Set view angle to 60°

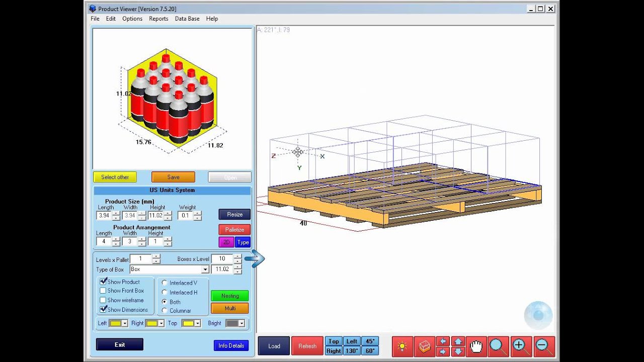[x=370, y=351]
